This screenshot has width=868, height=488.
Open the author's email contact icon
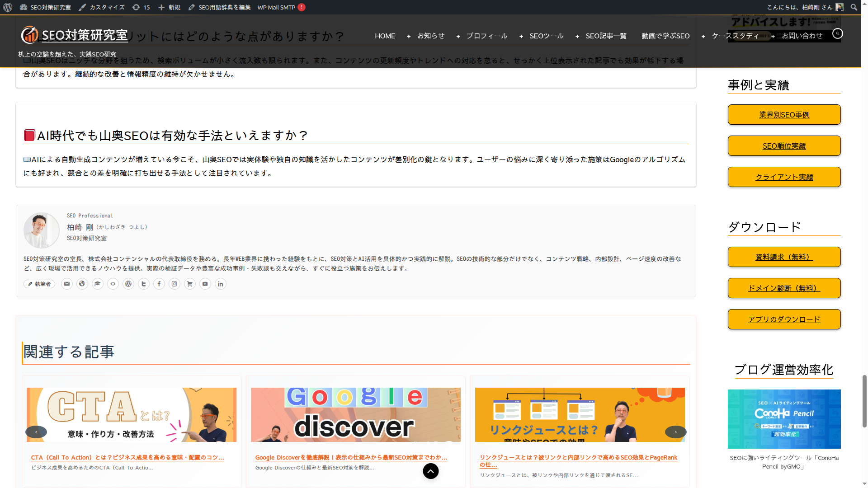coord(67,284)
